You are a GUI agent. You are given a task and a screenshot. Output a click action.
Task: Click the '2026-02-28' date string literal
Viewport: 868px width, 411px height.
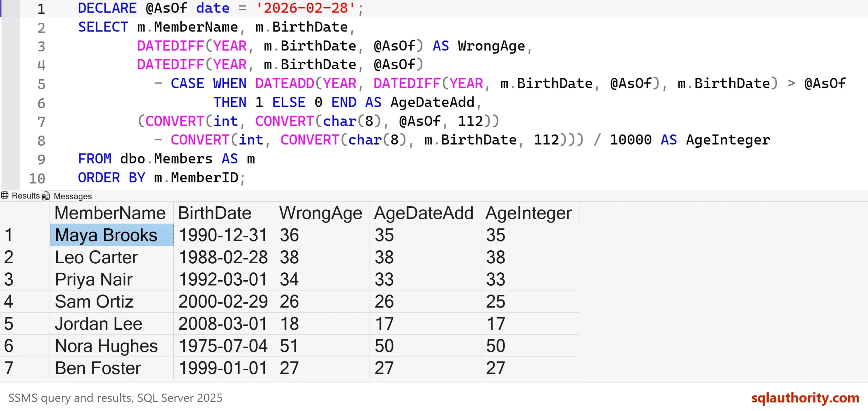pyautogui.click(x=305, y=8)
